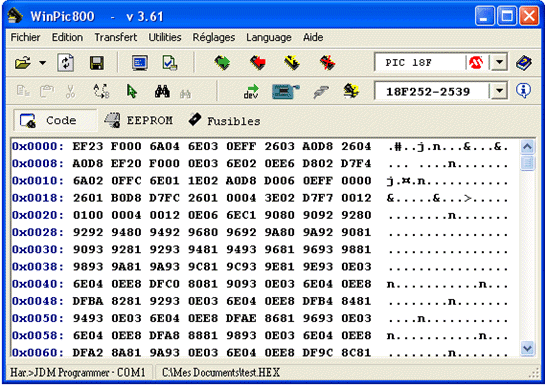Screen dimensions: 545x385
Task: Switch to the EEPROM tab
Action: pos(138,120)
